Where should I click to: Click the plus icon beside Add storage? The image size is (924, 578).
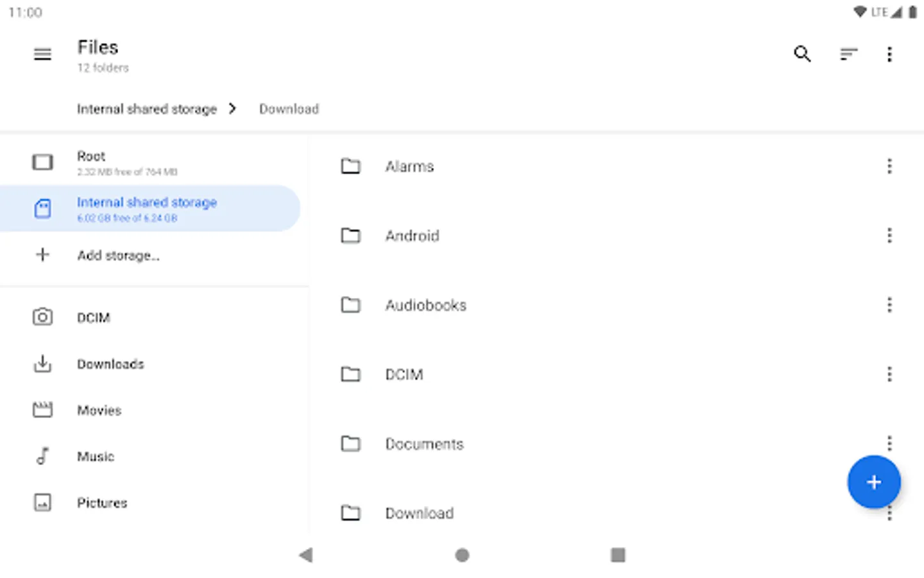42,255
